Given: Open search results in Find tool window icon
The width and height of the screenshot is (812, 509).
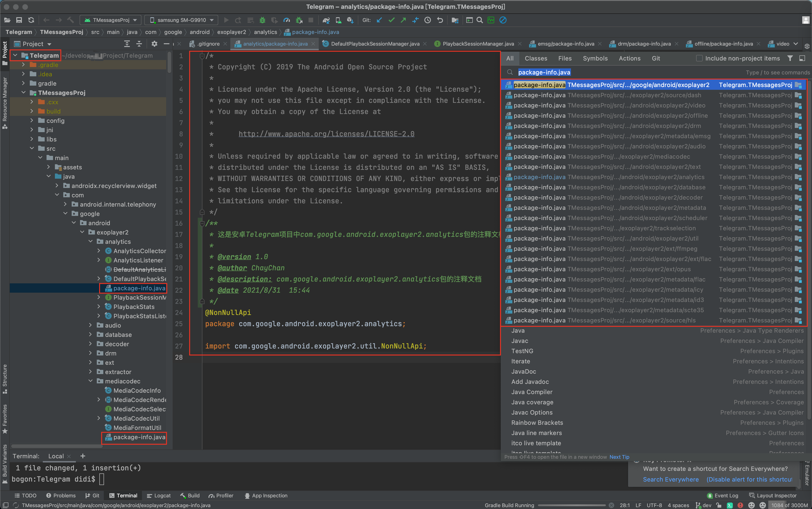Looking at the screenshot, I should 802,58.
